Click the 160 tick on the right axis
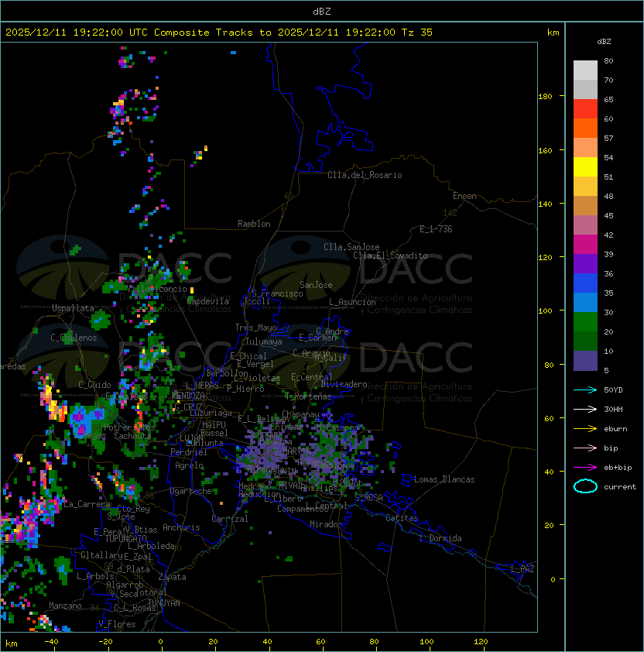The width and height of the screenshot is (644, 652). pyautogui.click(x=545, y=150)
